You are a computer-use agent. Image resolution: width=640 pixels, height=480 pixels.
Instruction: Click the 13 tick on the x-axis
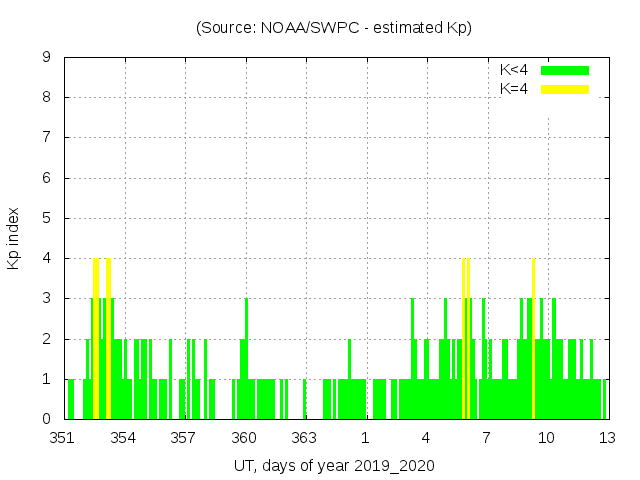pyautogui.click(x=606, y=438)
